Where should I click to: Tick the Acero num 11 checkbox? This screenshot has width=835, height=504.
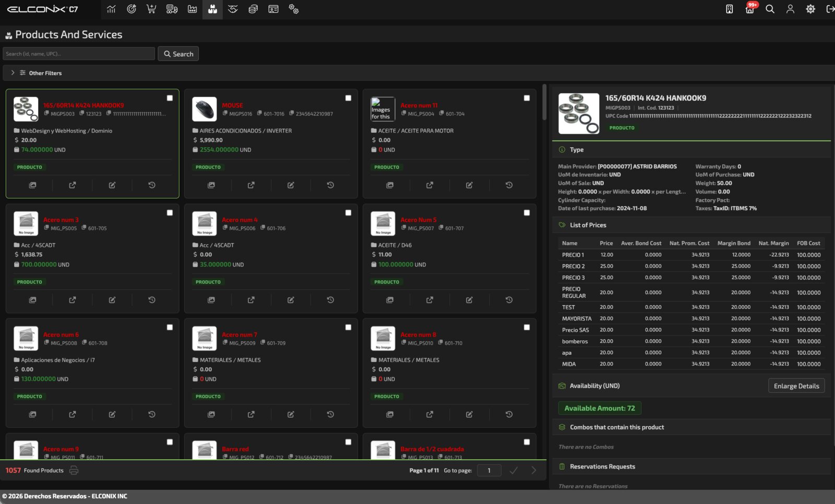[527, 98]
